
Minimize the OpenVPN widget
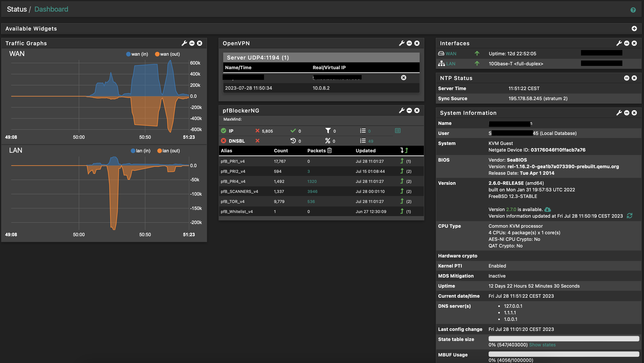(409, 43)
